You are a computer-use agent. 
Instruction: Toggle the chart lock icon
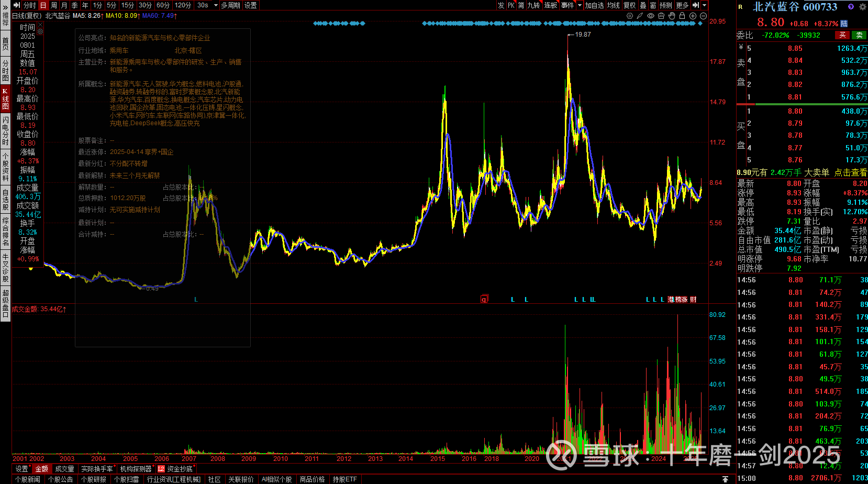tap(682, 16)
